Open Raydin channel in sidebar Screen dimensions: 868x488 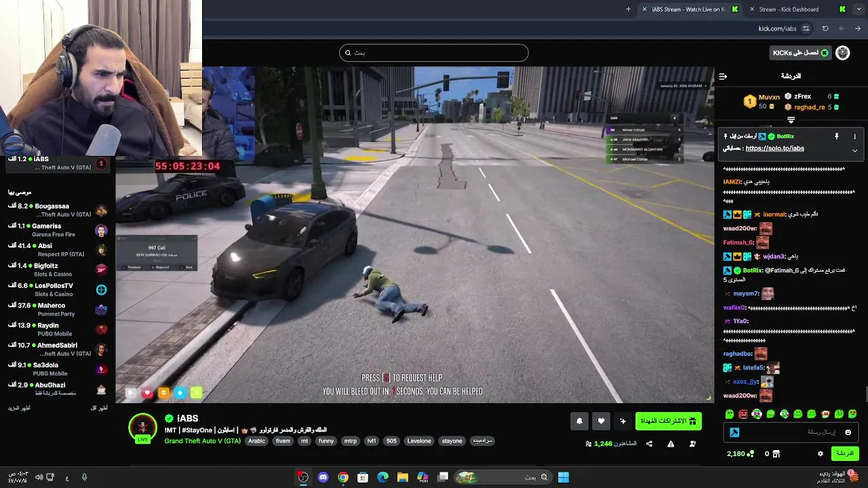[x=58, y=329]
